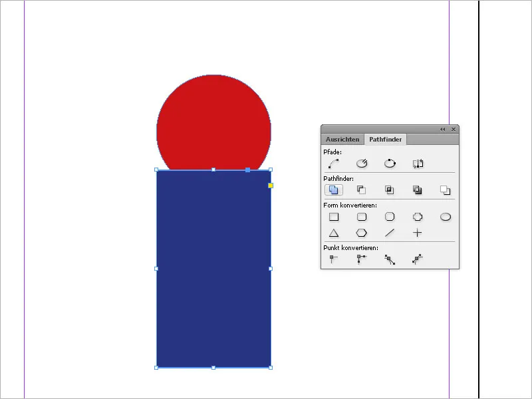Viewport: 532px width, 399px height.
Task: Close the Pathfinder panel
Action: click(454, 129)
